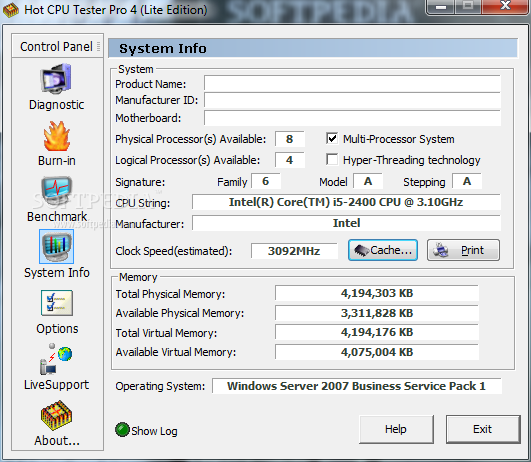Open the Cache details button
This screenshot has height=462, width=531.
(383, 250)
